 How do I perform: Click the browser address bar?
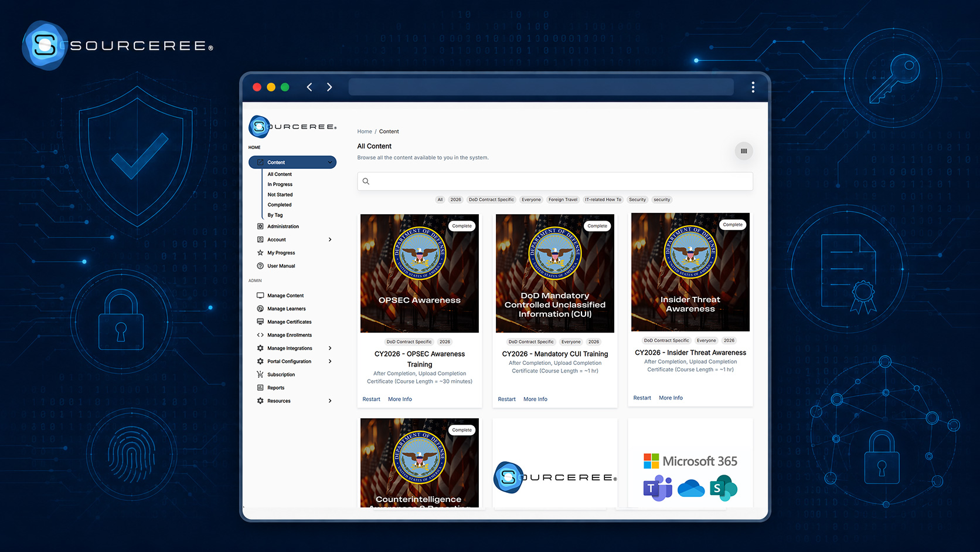[540, 87]
